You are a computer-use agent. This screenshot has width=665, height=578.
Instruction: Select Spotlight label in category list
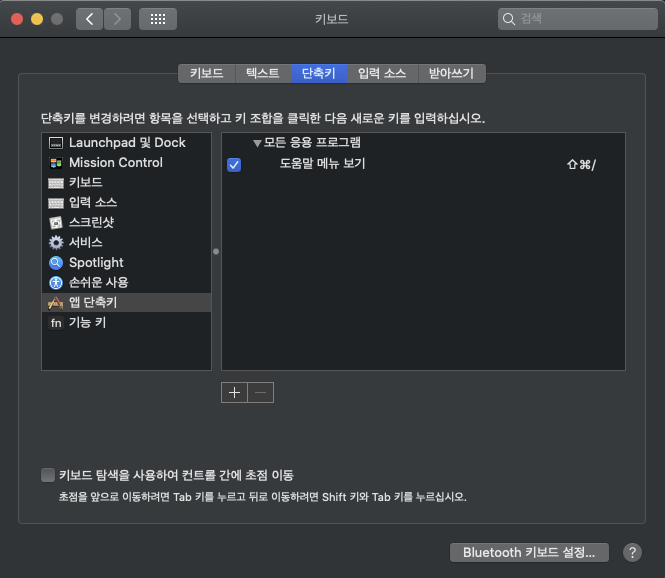point(96,263)
